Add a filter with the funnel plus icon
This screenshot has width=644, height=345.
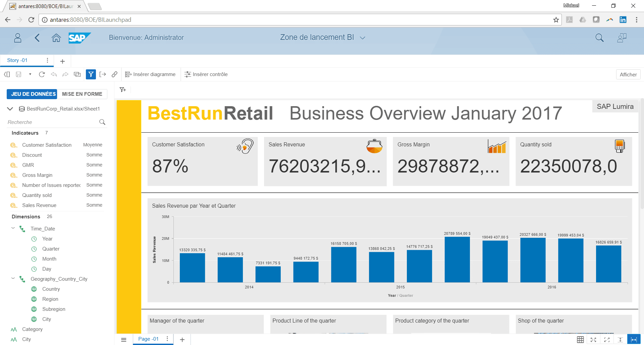[123, 90]
